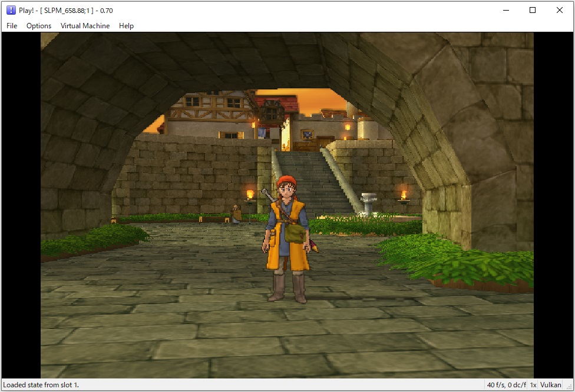Maximize the Play! emulator window
575x392 pixels.
[533, 10]
